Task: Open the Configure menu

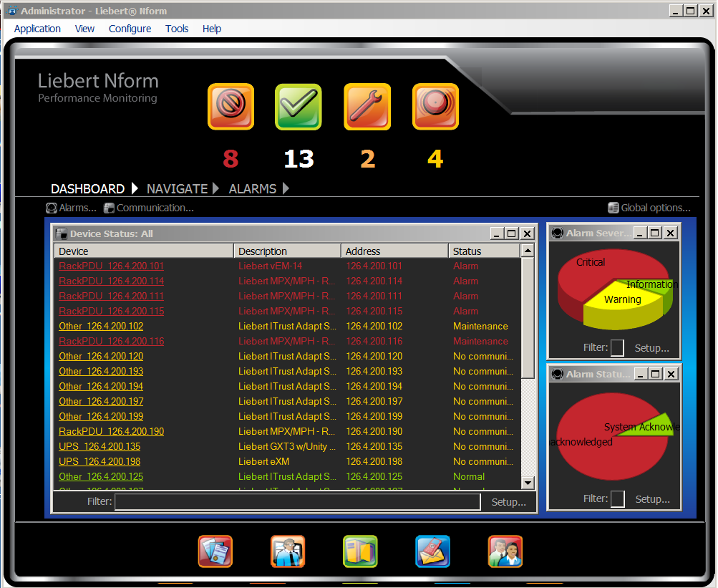Action: click(130, 29)
